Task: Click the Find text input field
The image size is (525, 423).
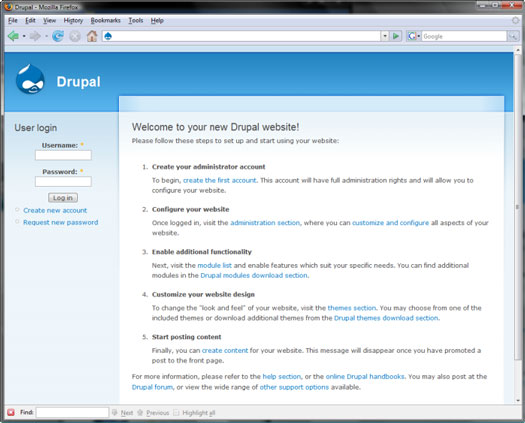Action: 72,412
